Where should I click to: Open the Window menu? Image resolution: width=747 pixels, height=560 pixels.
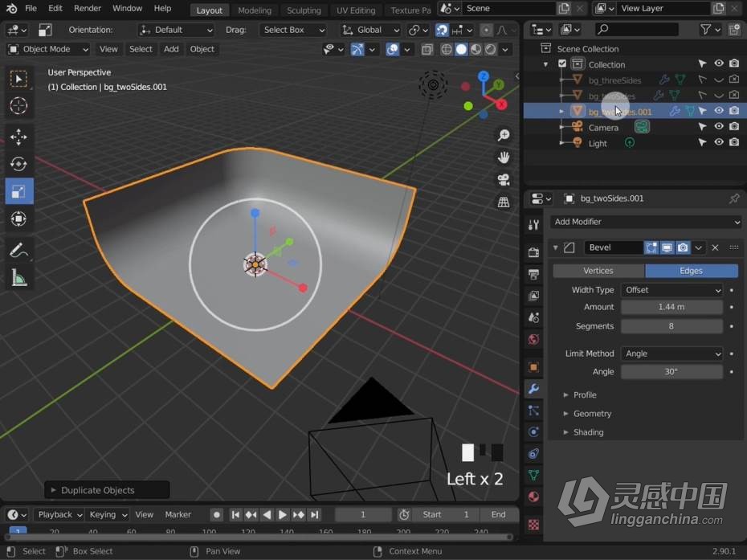(127, 9)
